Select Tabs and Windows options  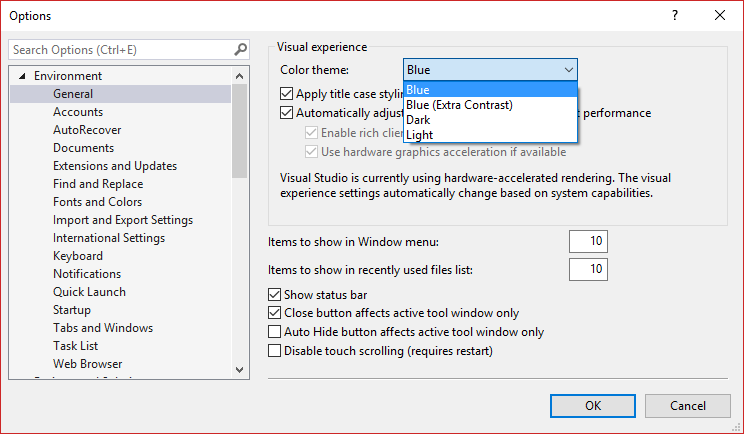(103, 328)
